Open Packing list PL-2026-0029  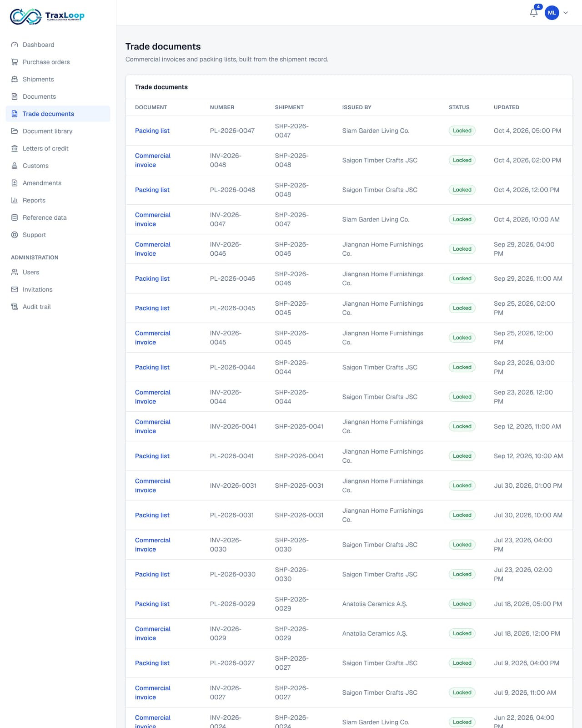click(152, 604)
